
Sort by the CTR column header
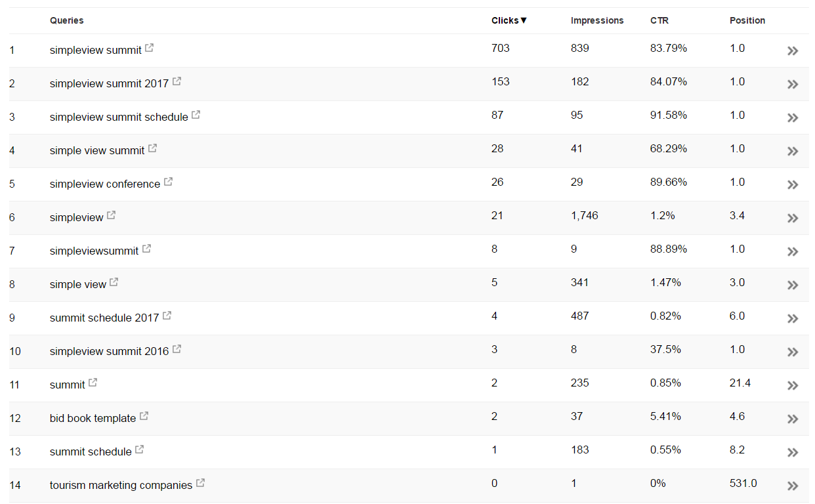(x=659, y=20)
